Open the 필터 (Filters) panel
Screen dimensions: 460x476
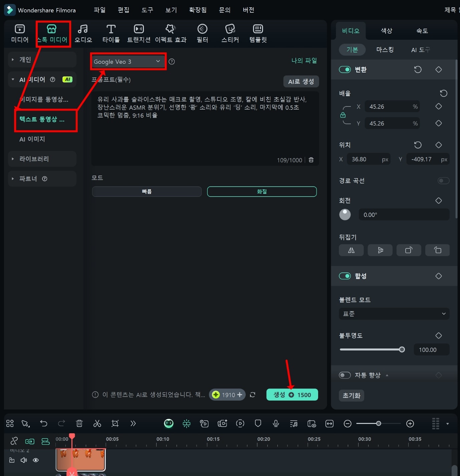coord(202,33)
